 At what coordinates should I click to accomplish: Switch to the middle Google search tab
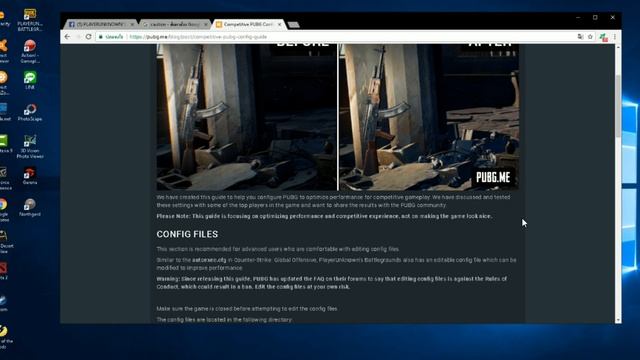click(x=175, y=24)
